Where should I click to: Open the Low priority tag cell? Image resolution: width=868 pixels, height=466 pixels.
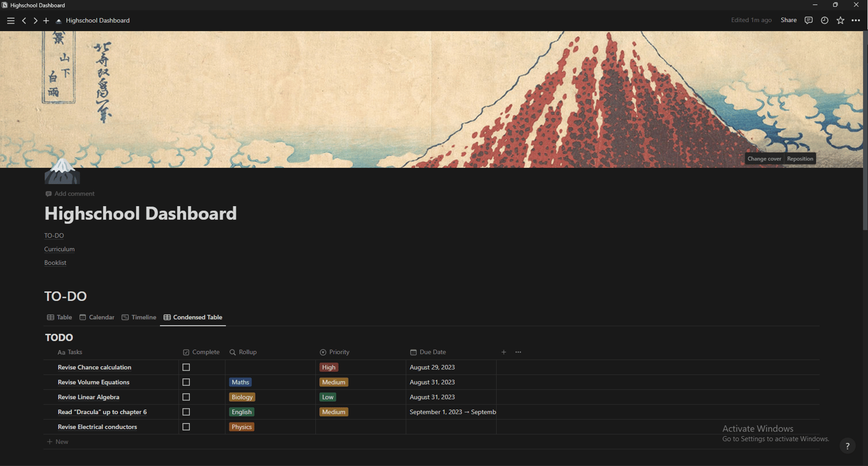click(x=328, y=397)
